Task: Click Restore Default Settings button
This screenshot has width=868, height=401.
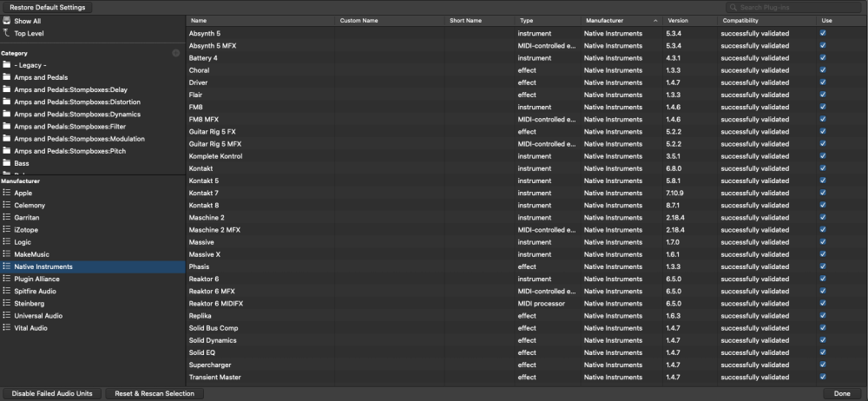Action: coord(48,8)
